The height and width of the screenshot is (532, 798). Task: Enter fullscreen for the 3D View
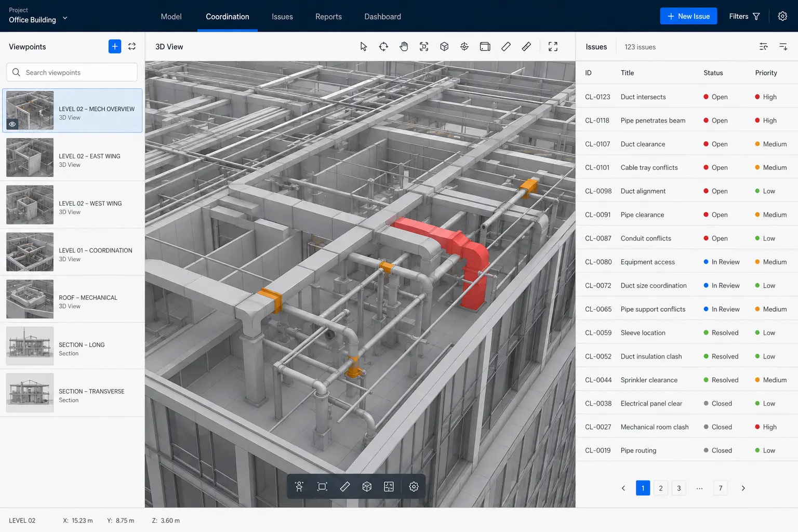(x=553, y=47)
